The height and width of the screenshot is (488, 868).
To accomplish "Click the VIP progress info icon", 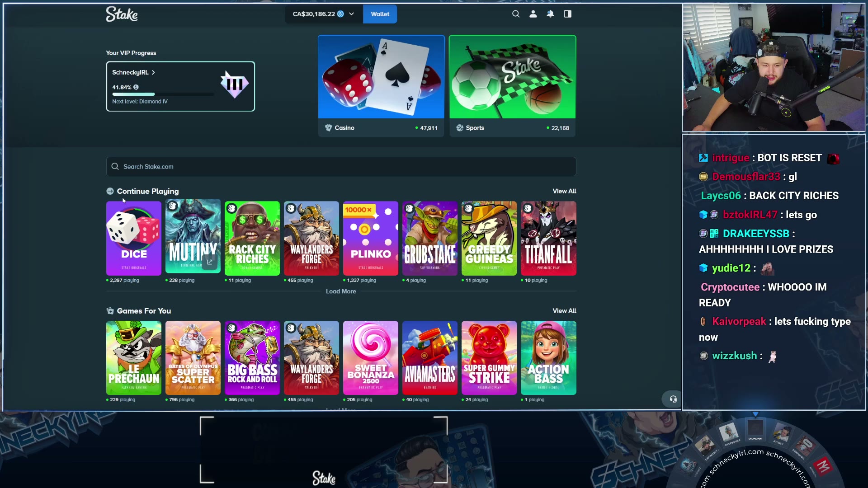I will coord(136,87).
